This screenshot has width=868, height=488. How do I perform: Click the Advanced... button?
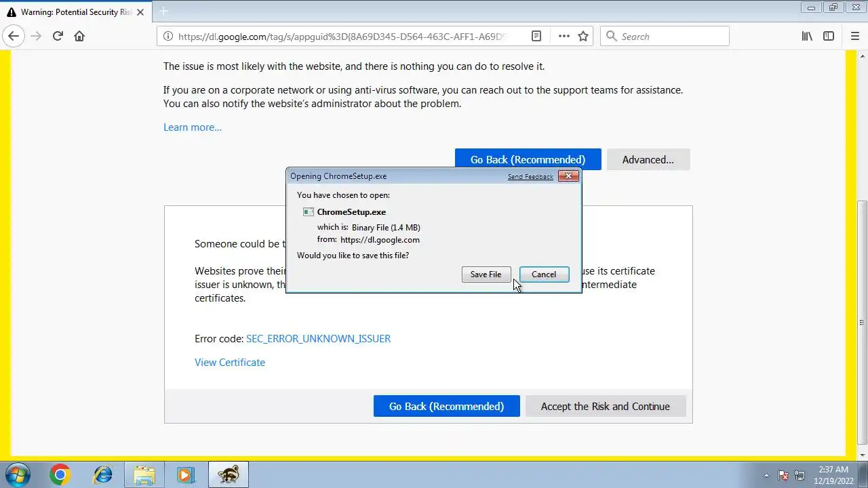tap(648, 160)
